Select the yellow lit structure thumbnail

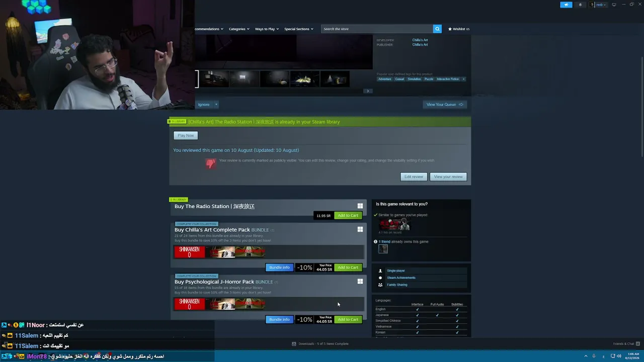(x=305, y=79)
